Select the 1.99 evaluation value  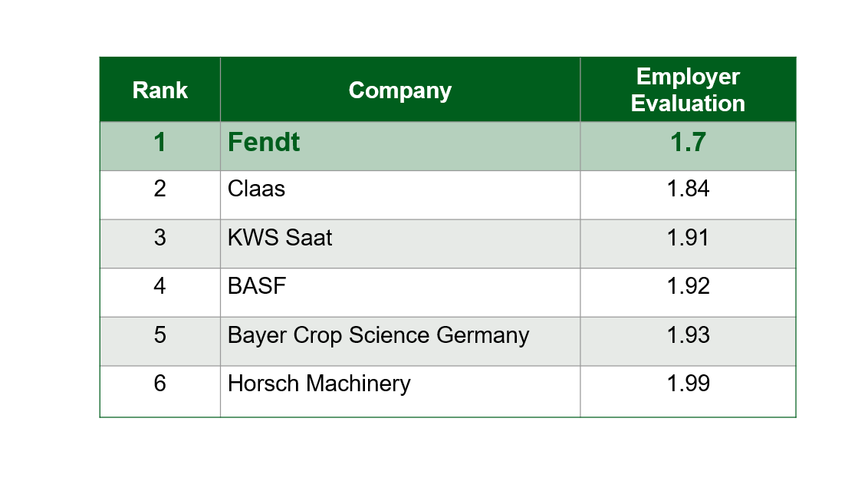tap(688, 384)
